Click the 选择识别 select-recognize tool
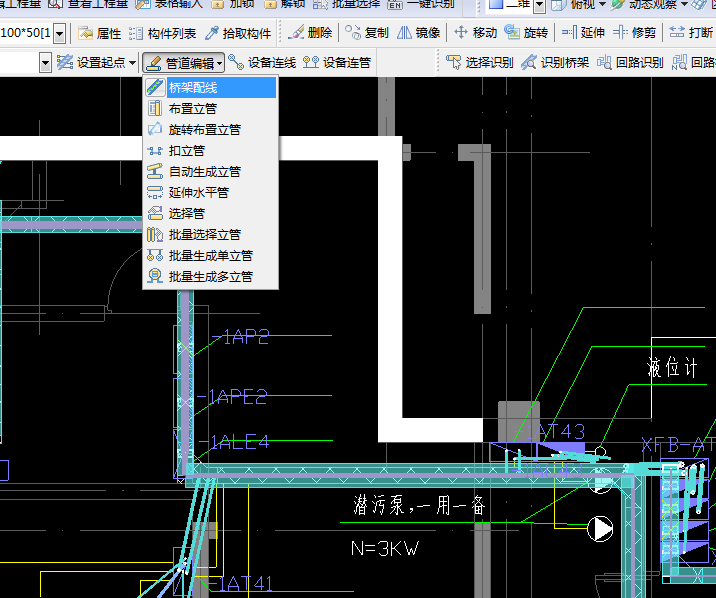The image size is (716, 598). [x=479, y=63]
